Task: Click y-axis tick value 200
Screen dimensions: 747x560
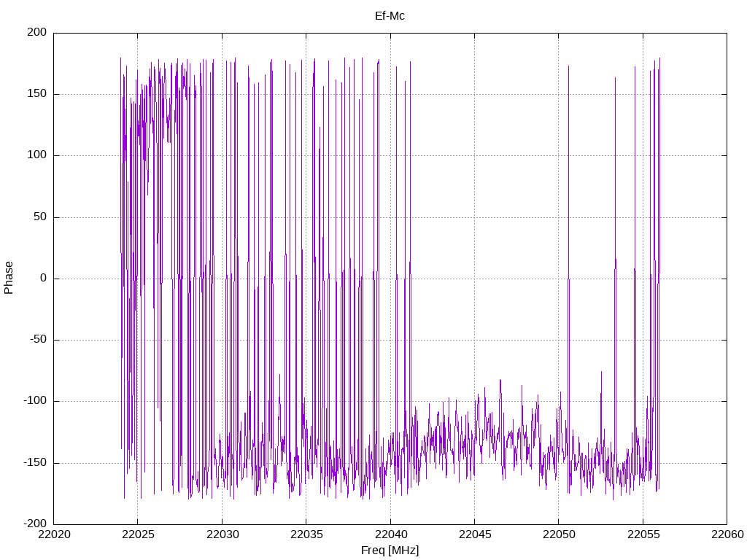Action: [x=37, y=32]
